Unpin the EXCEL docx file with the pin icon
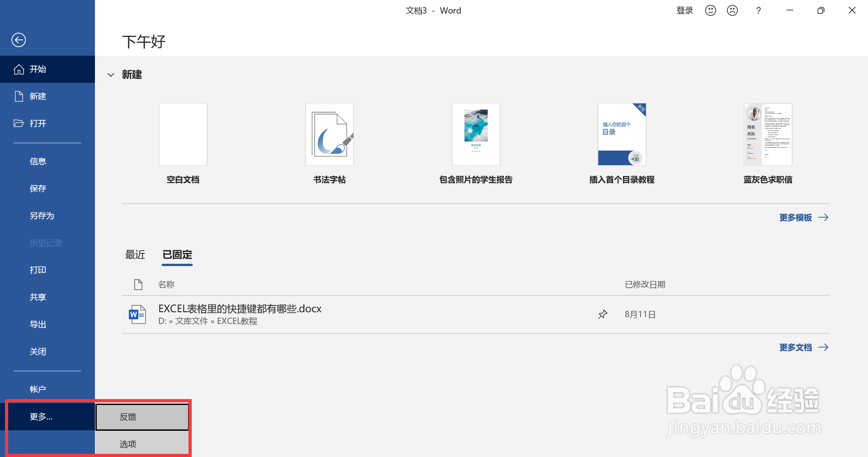The width and height of the screenshot is (868, 457). pyautogui.click(x=603, y=314)
